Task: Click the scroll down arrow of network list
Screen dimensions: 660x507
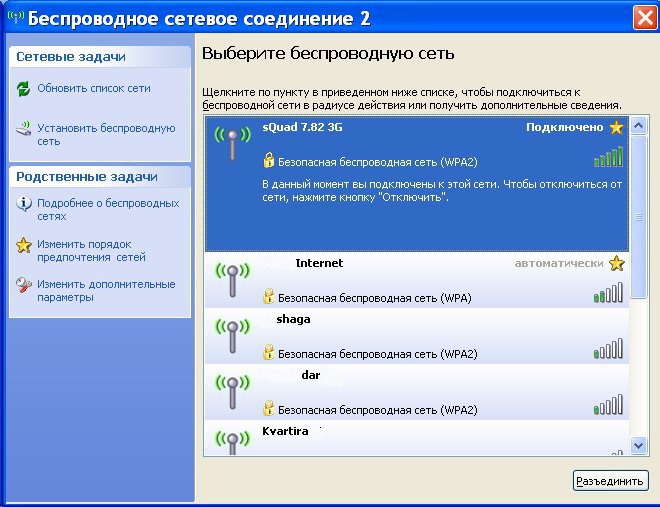Action: click(x=639, y=445)
